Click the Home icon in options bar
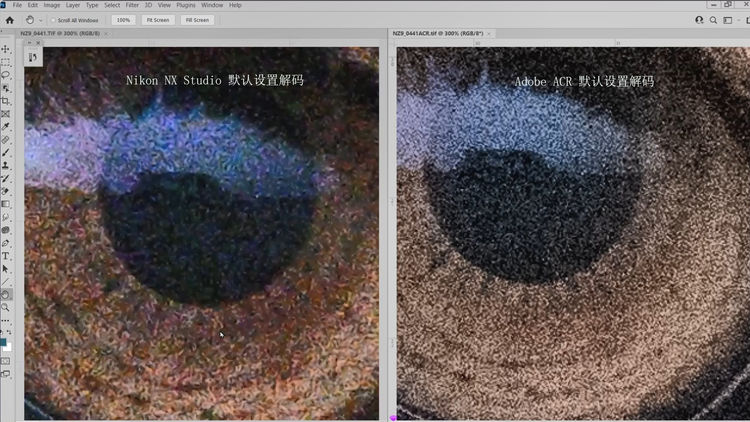The height and width of the screenshot is (422, 750). point(10,19)
